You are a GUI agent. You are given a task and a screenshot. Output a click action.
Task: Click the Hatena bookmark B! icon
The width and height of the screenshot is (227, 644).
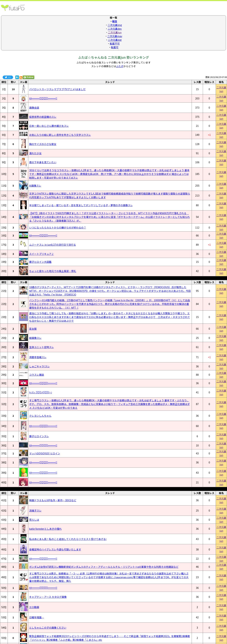click(x=17, y=77)
